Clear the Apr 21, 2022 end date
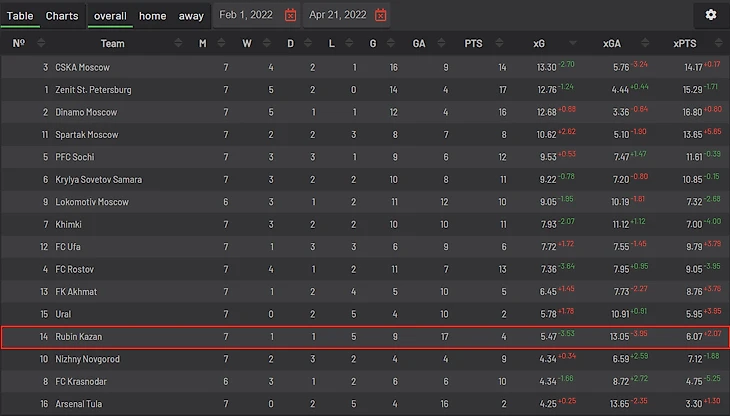Viewport: 730px width, 416px height. pyautogui.click(x=380, y=15)
